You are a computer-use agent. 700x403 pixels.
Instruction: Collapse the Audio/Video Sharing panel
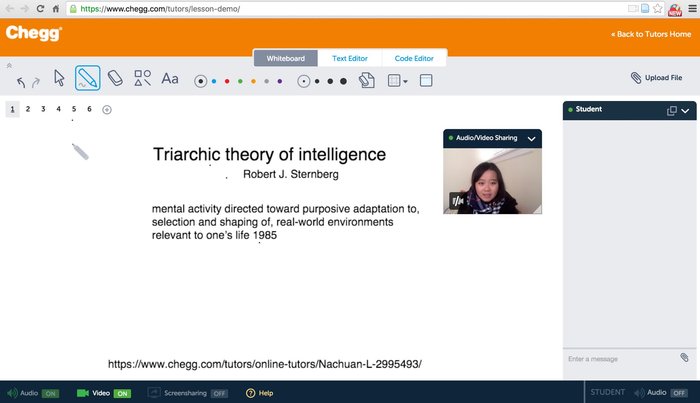531,139
